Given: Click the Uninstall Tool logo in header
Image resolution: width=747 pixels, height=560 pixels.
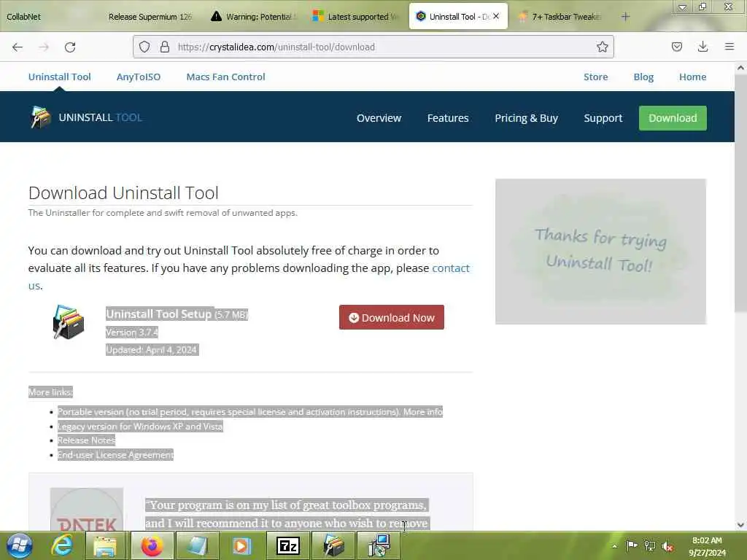Looking at the screenshot, I should tap(86, 117).
